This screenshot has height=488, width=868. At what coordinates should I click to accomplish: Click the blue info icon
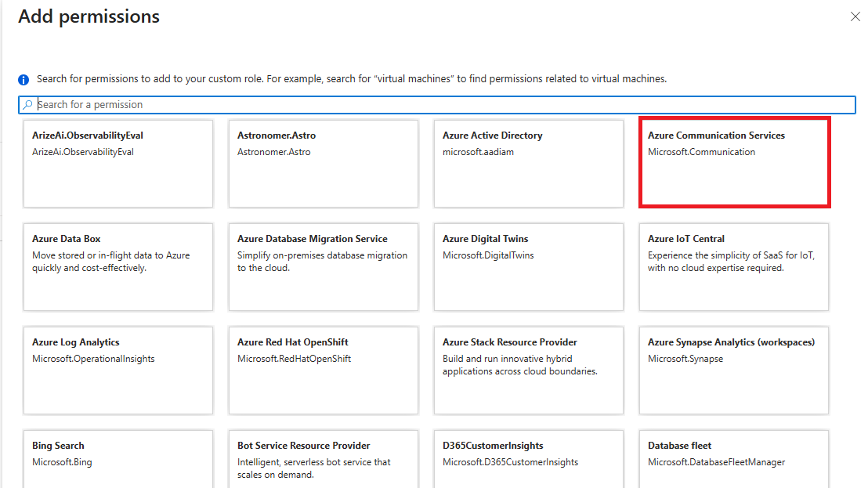click(x=24, y=80)
